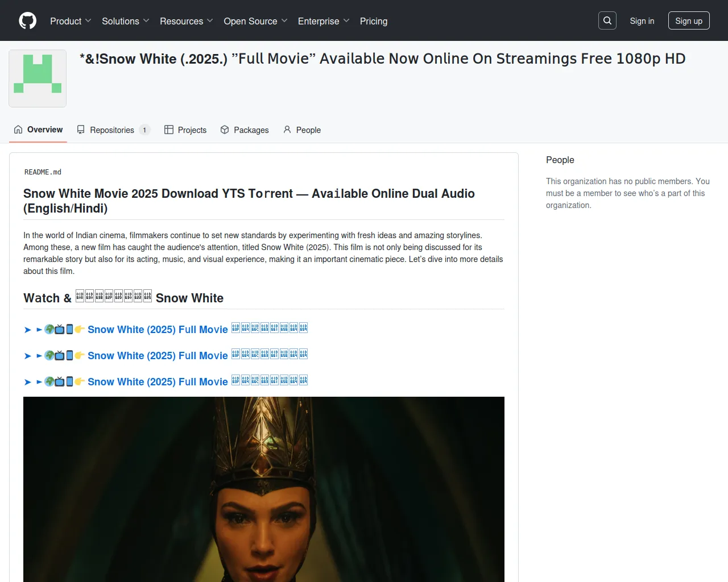Go to the Pricing page

pyautogui.click(x=374, y=21)
